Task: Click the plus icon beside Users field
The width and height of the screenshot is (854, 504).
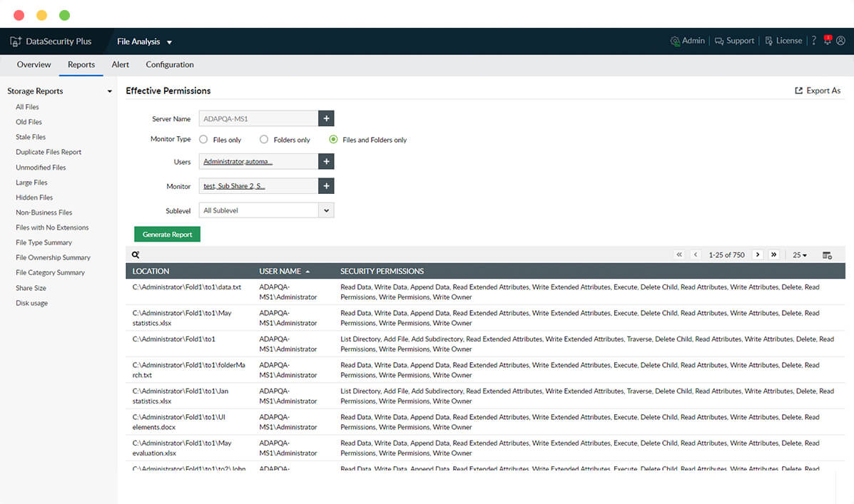Action: [x=326, y=162]
